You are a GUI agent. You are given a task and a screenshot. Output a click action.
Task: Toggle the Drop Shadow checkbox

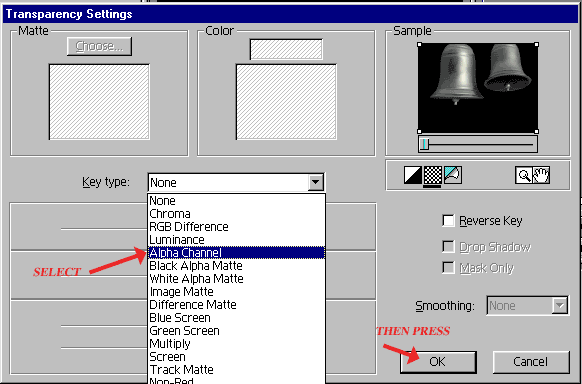point(448,246)
